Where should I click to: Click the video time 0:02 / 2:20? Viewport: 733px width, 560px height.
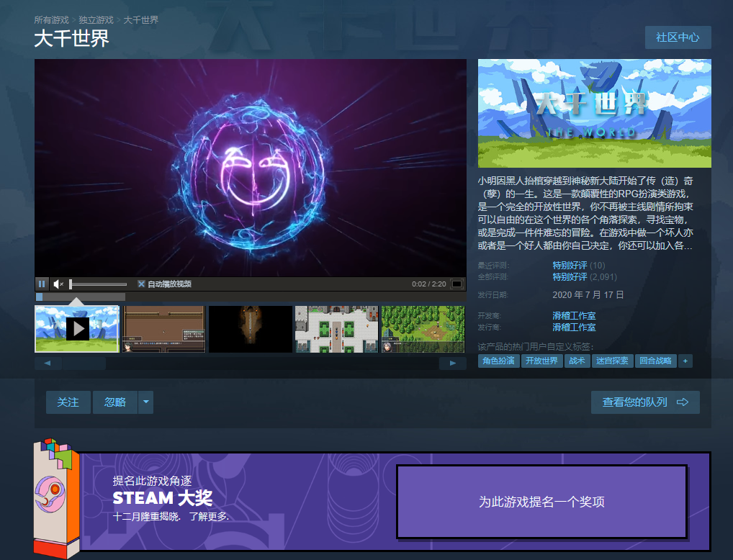(x=428, y=284)
